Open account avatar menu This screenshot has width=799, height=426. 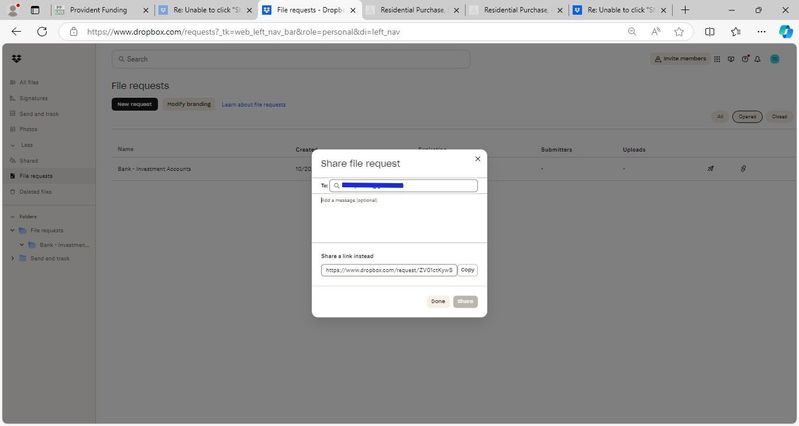tap(775, 59)
